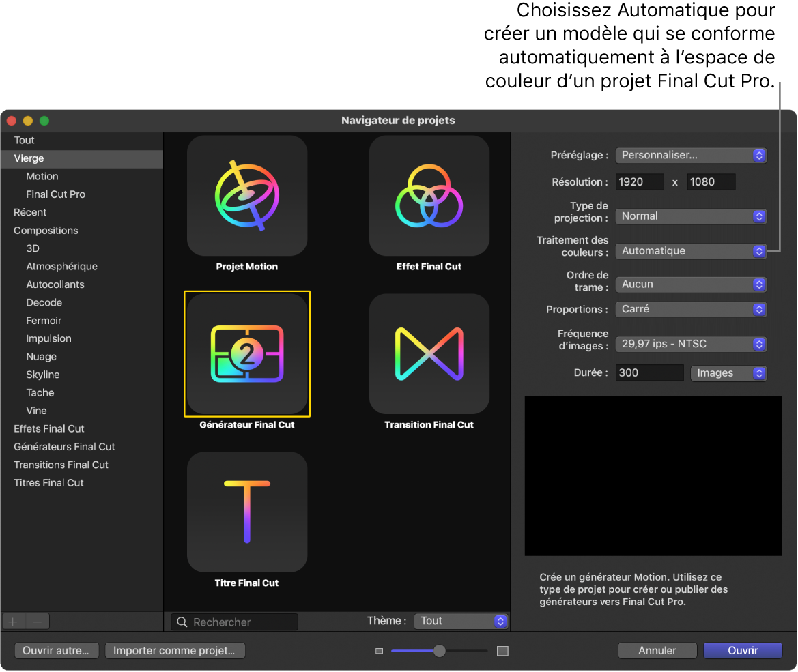
Task: Click the Importer comme projet button
Action: 175,651
